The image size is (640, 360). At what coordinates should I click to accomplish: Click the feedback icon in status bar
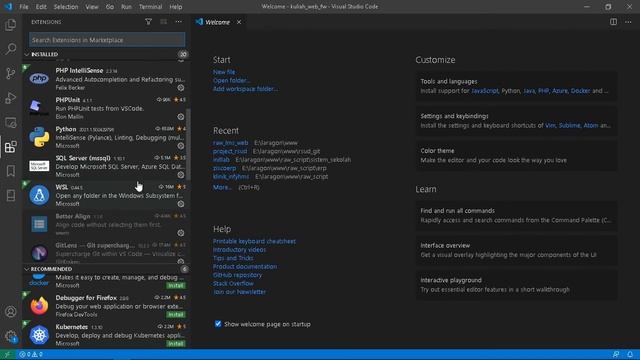[x=616, y=354]
